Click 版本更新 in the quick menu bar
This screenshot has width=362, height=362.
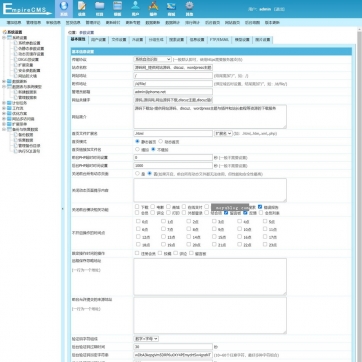click(x=272, y=23)
